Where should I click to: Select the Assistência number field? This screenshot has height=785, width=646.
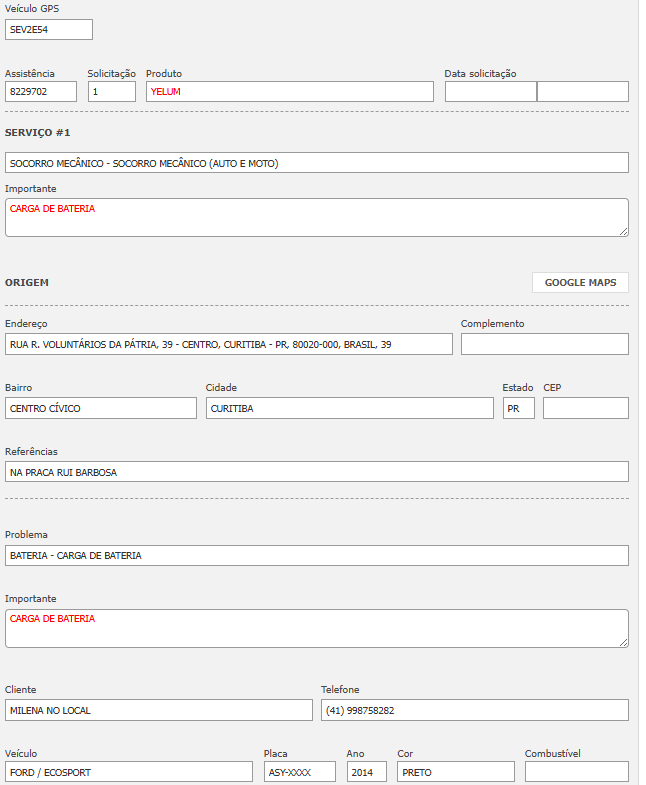point(41,92)
